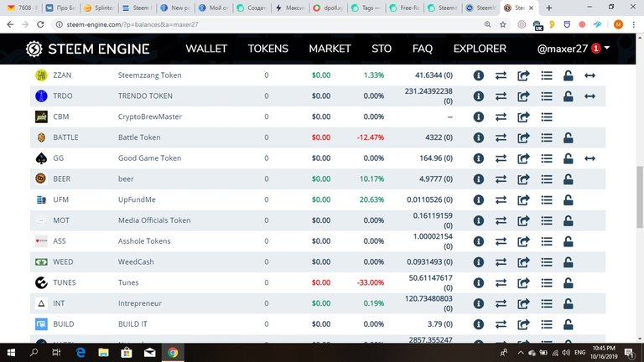Trade BATTLE token arrows icon
Image resolution: width=644 pixels, height=362 pixels.
point(501,138)
